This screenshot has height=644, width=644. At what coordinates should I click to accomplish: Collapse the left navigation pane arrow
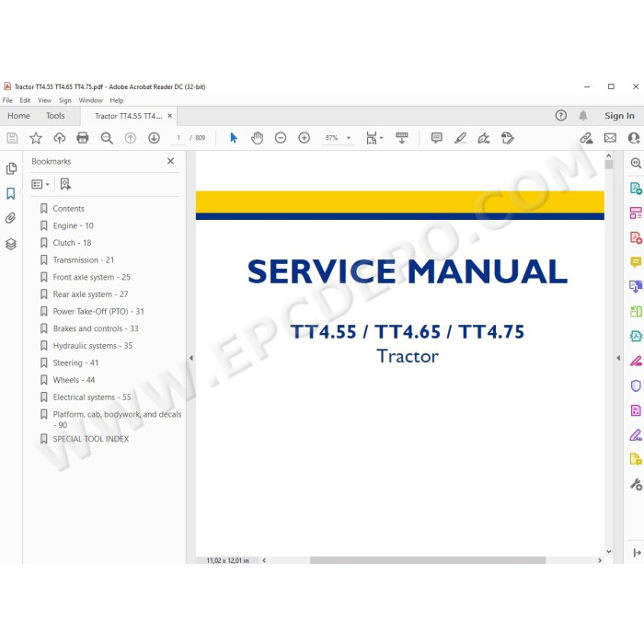[x=191, y=358]
